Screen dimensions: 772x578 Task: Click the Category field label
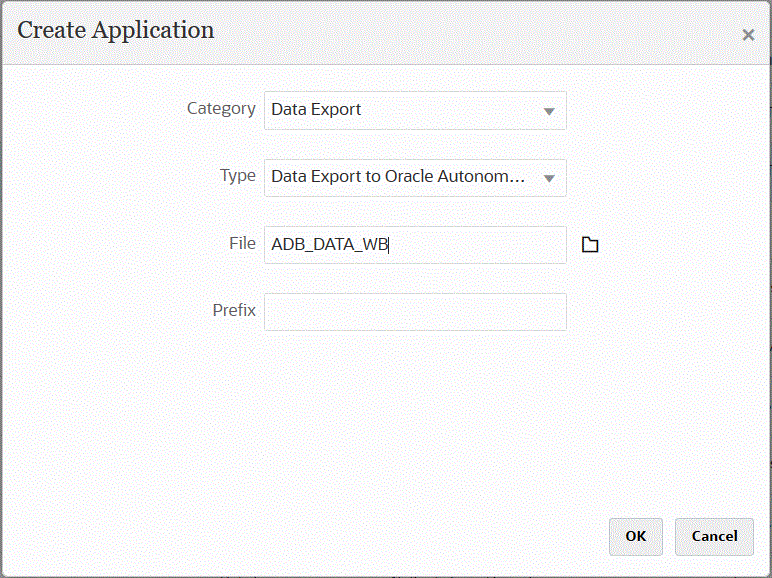click(221, 108)
